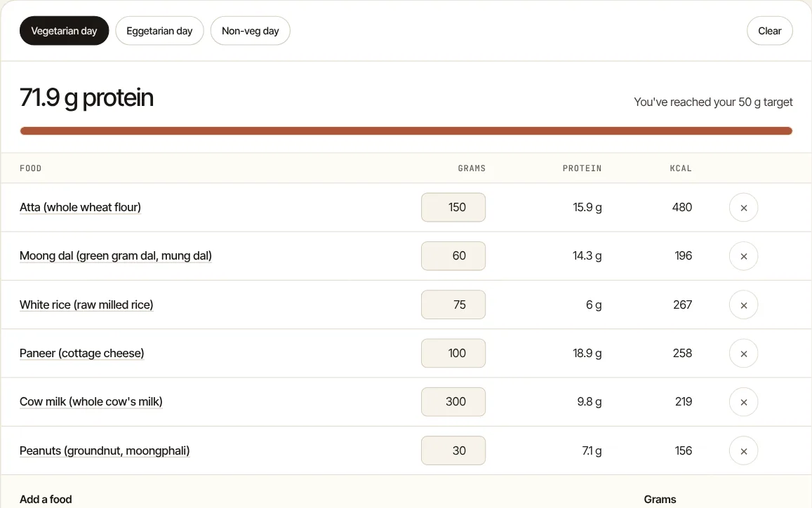Click the 6 g protein value for White rice
This screenshot has width=812, height=508.
(x=594, y=305)
